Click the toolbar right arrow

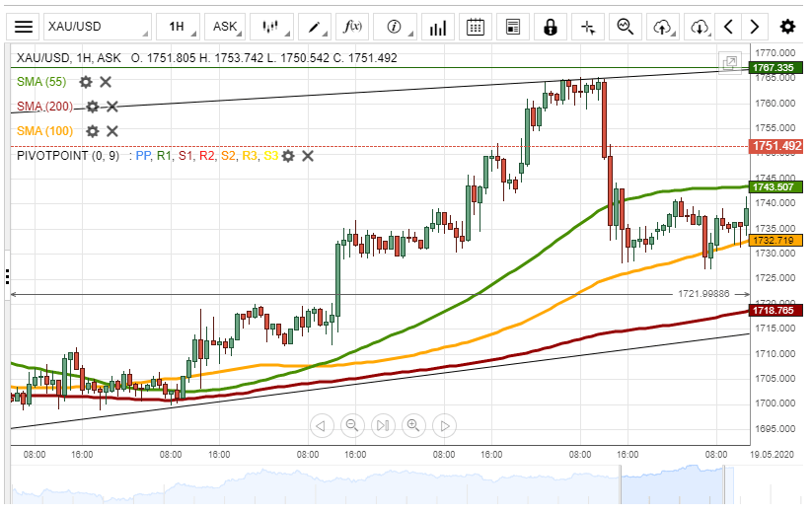pyautogui.click(x=755, y=27)
